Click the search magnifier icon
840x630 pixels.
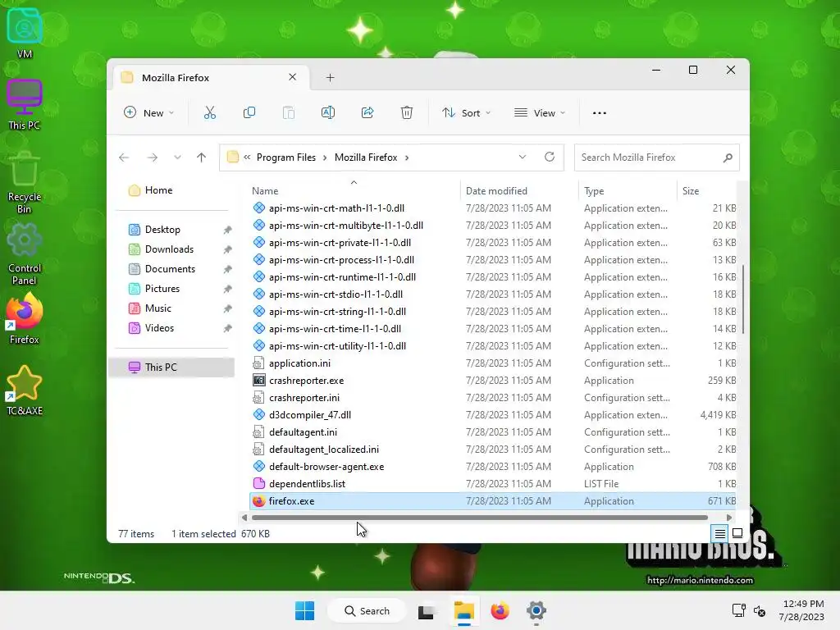728,157
